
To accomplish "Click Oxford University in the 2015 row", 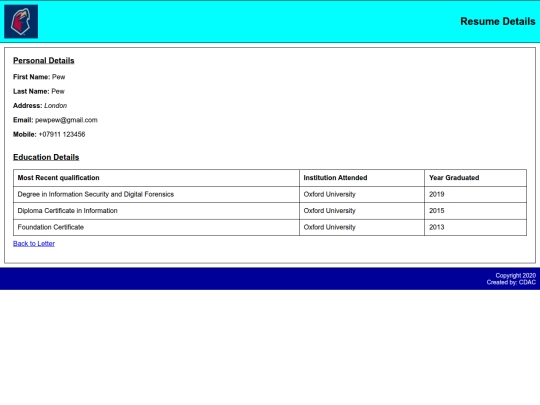I will [362, 211].
